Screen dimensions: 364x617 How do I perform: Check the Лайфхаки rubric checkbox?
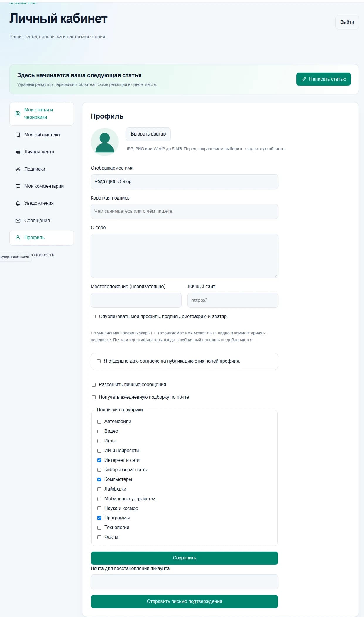pos(99,489)
